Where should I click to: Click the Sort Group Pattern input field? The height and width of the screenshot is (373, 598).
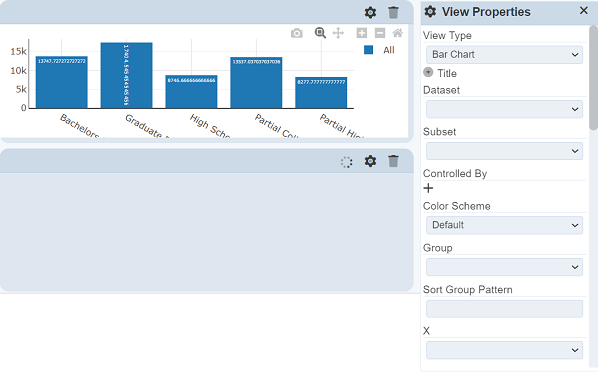(x=504, y=309)
